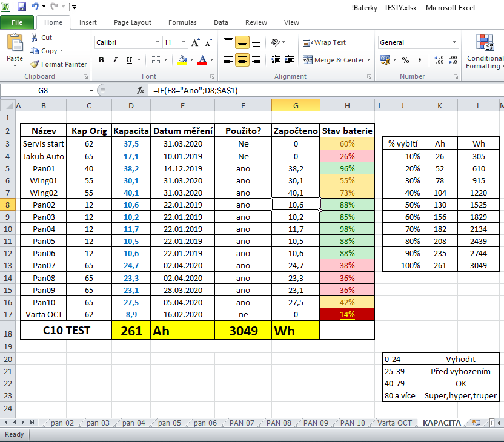This screenshot has height=442, width=504.
Task: Click inside the Name Box showing G8
Action: [44, 90]
